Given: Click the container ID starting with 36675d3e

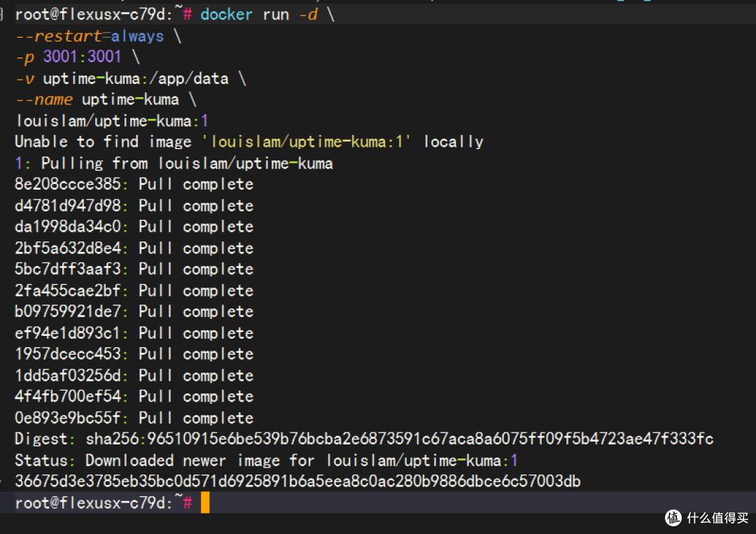Looking at the screenshot, I should [298, 482].
